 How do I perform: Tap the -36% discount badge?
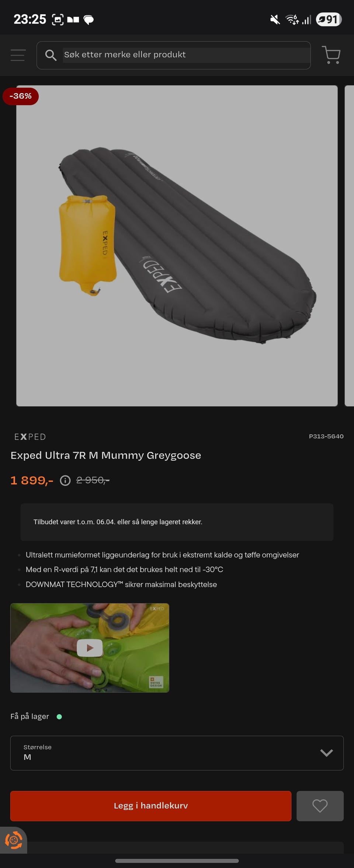21,96
